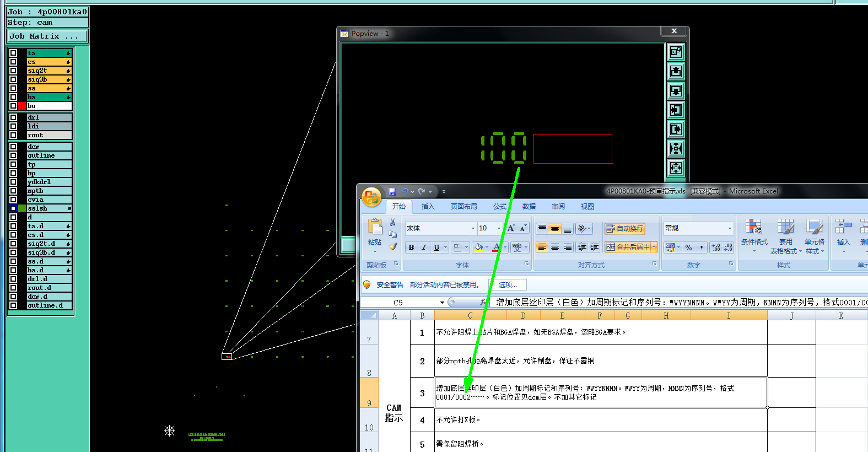868x452 pixels.
Task: Open the font name dropdown (宋体)
Action: pyautogui.click(x=472, y=228)
